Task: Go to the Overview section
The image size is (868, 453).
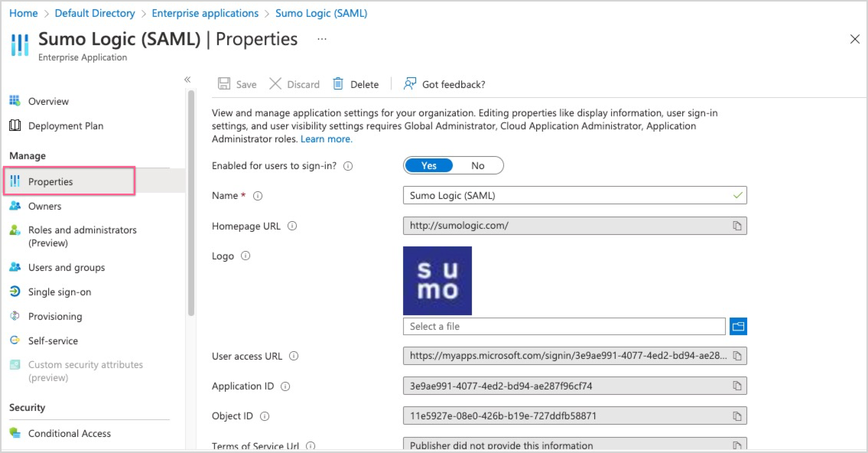Action: pyautogui.click(x=48, y=101)
